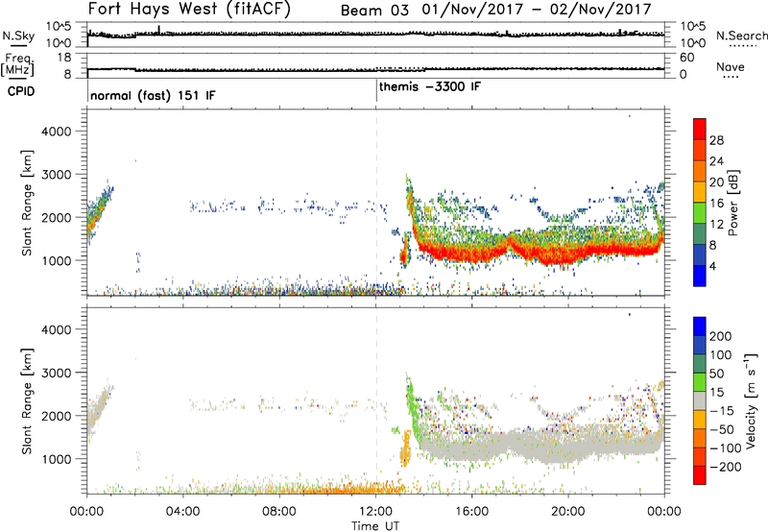This screenshot has height=532, width=768.
Task: Click the 'Velocity [m s-1]' colorbar label
Action: click(x=751, y=400)
